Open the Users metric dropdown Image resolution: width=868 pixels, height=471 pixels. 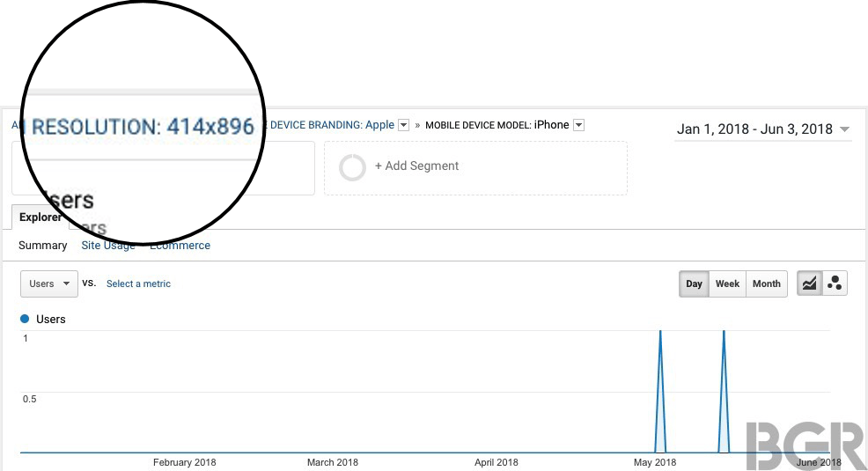click(x=48, y=283)
